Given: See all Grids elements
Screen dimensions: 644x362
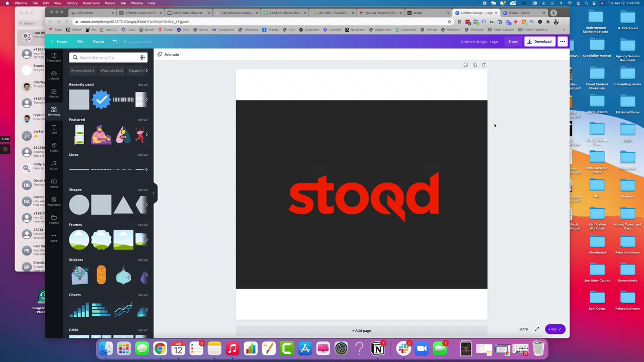Looking at the screenshot, I should click(x=143, y=330).
